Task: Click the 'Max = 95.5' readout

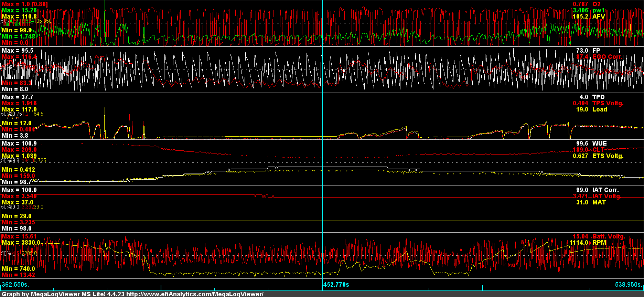Action: (x=17, y=51)
